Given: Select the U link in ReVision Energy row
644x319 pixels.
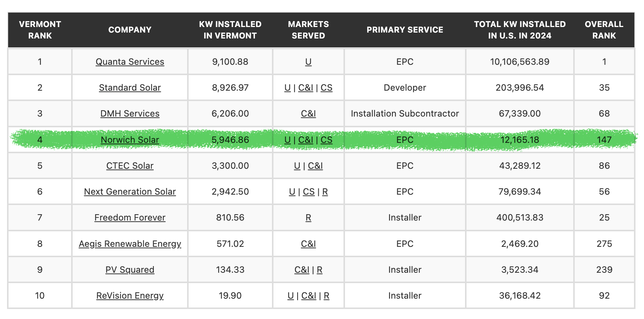Looking at the screenshot, I should click(x=291, y=296).
